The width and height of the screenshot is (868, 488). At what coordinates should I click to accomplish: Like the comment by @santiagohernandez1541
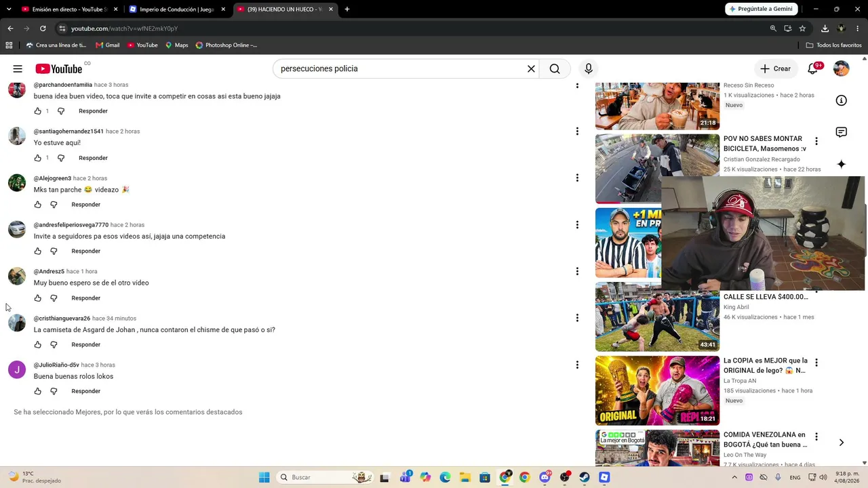click(38, 158)
